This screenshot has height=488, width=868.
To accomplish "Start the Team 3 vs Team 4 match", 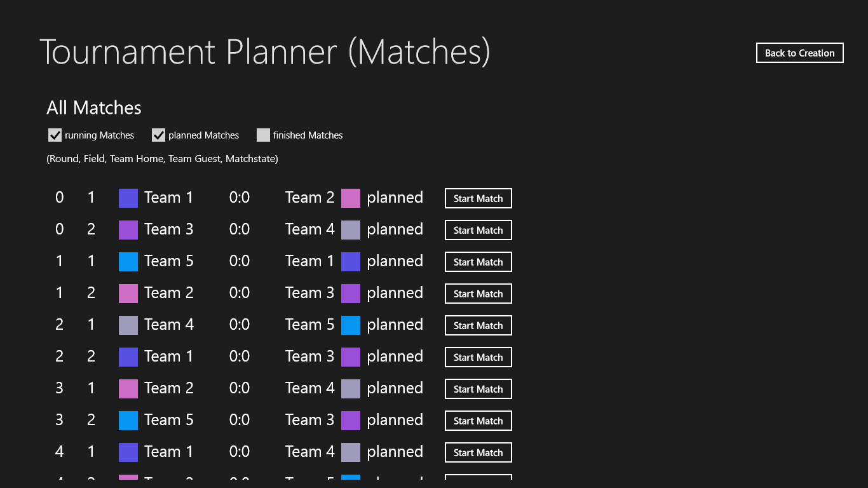I will (x=478, y=230).
